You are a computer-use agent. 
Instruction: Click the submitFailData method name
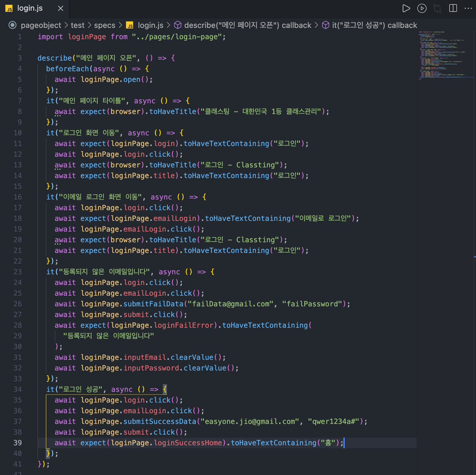click(x=154, y=304)
